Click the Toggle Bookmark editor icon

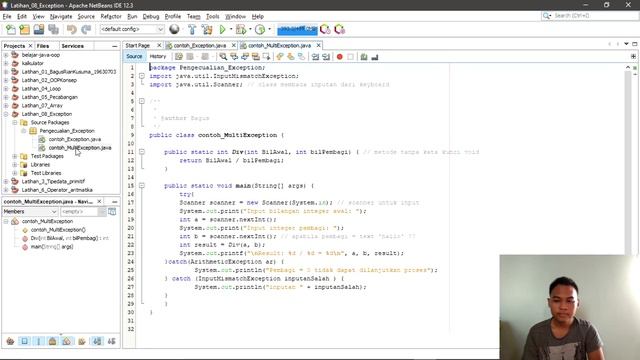tap(301, 57)
